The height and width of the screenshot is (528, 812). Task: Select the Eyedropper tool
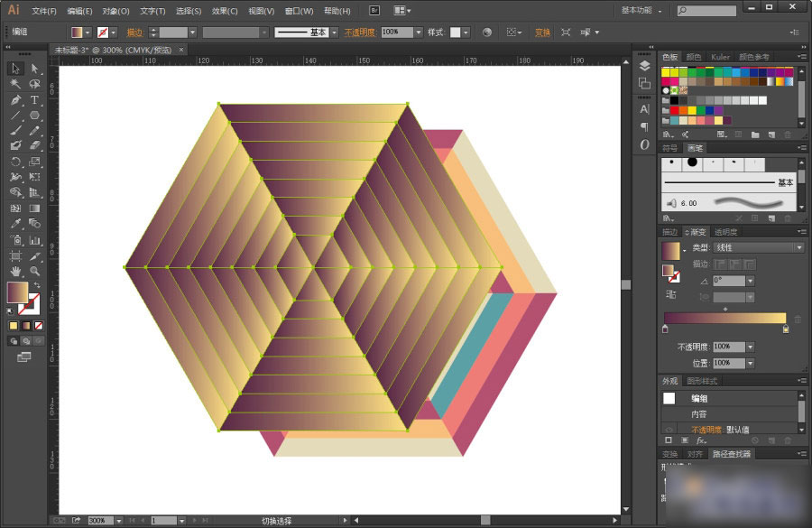click(x=15, y=223)
